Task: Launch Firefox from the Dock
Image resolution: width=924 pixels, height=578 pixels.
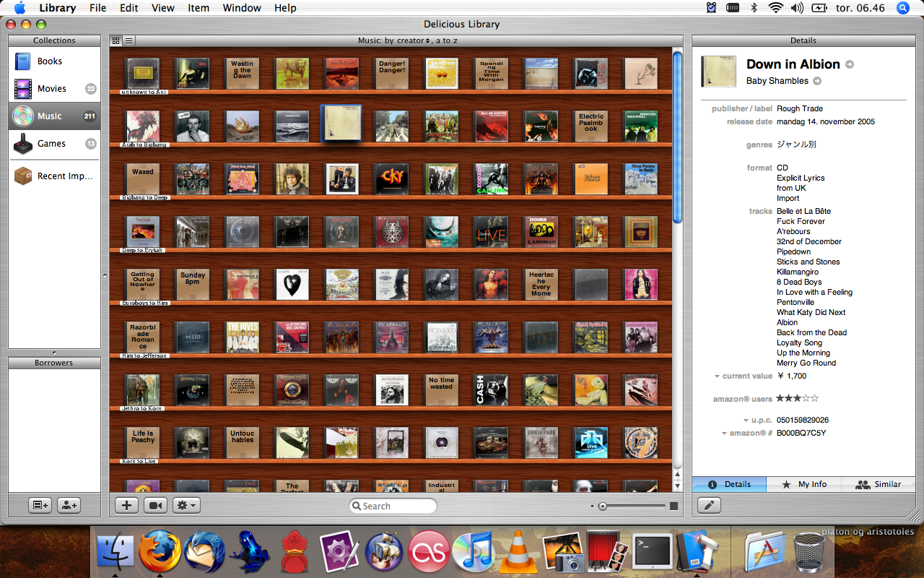Action: click(160, 551)
